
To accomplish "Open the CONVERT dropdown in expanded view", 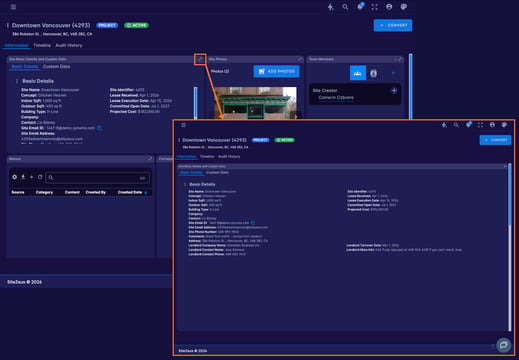I will tap(495, 140).
